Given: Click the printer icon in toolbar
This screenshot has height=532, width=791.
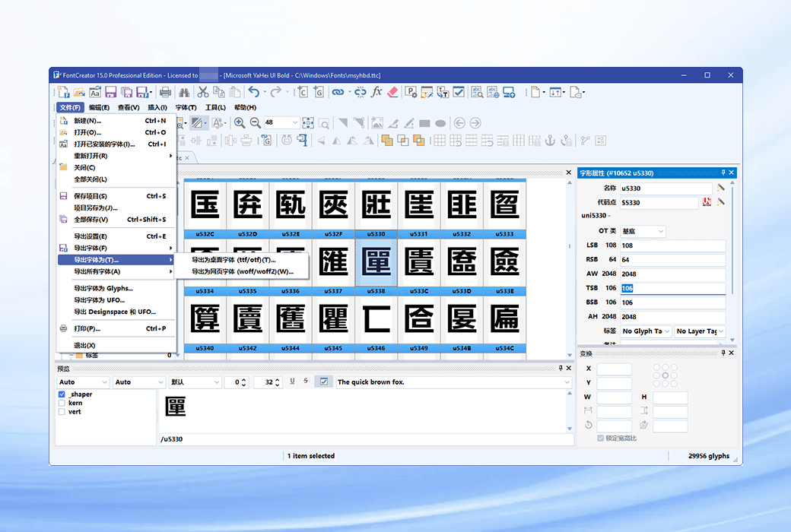Looking at the screenshot, I should (x=165, y=92).
